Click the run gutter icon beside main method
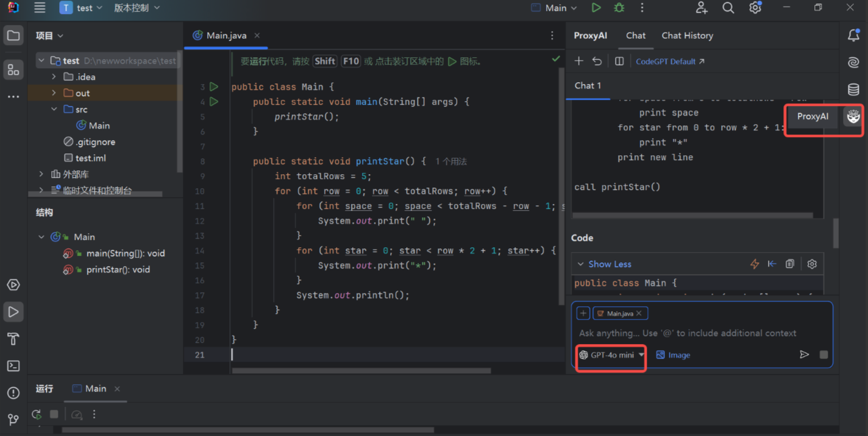868x436 pixels. tap(213, 102)
